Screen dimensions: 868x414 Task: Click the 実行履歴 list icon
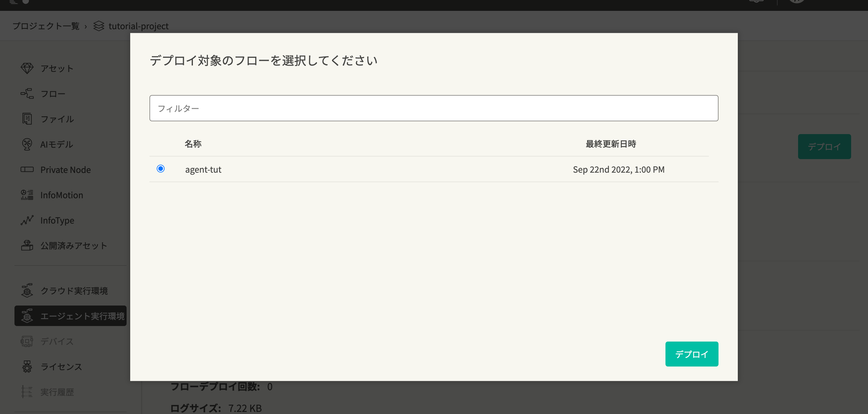(x=27, y=392)
